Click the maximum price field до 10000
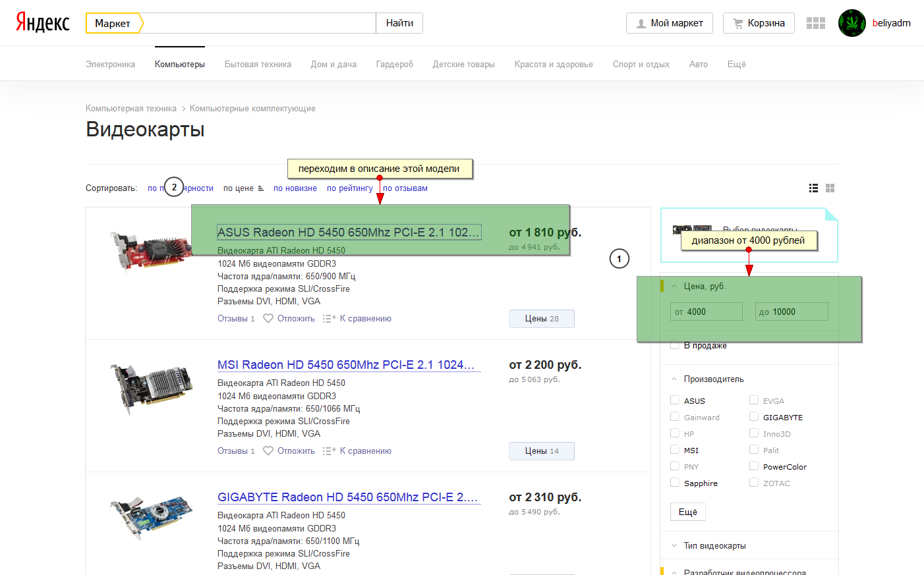The image size is (924, 575). pyautogui.click(x=792, y=312)
